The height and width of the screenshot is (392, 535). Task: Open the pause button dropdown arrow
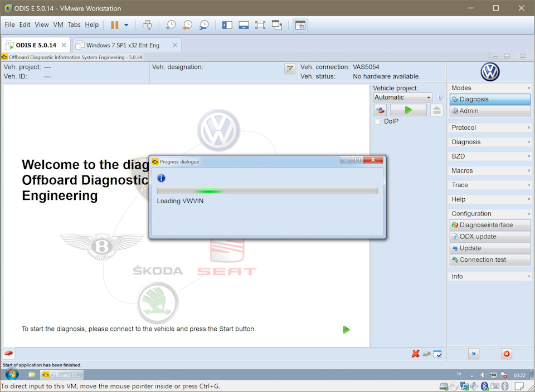tap(127, 25)
